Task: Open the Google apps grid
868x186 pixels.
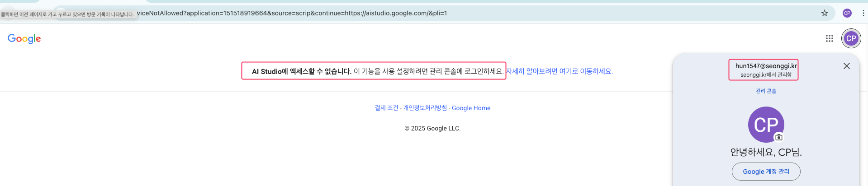Action: (x=829, y=38)
